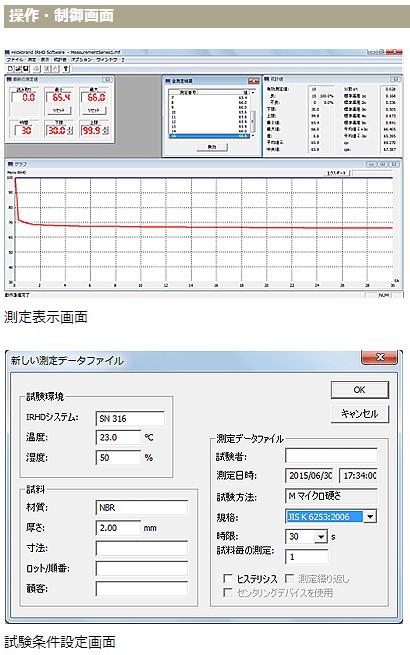This screenshot has height=655, width=410.
Task: Expand the 規格 JIS K 6253:2006 dropdown
Action: (369, 517)
